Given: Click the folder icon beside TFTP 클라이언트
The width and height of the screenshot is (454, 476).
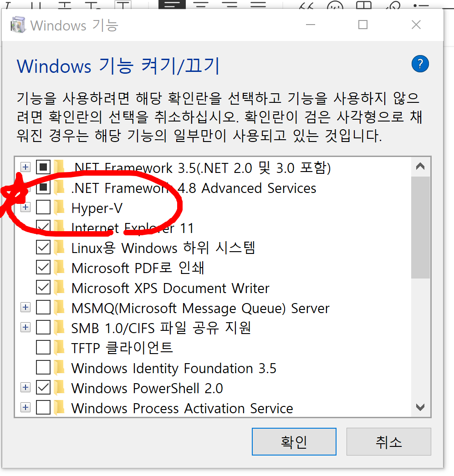Looking at the screenshot, I should tap(59, 348).
